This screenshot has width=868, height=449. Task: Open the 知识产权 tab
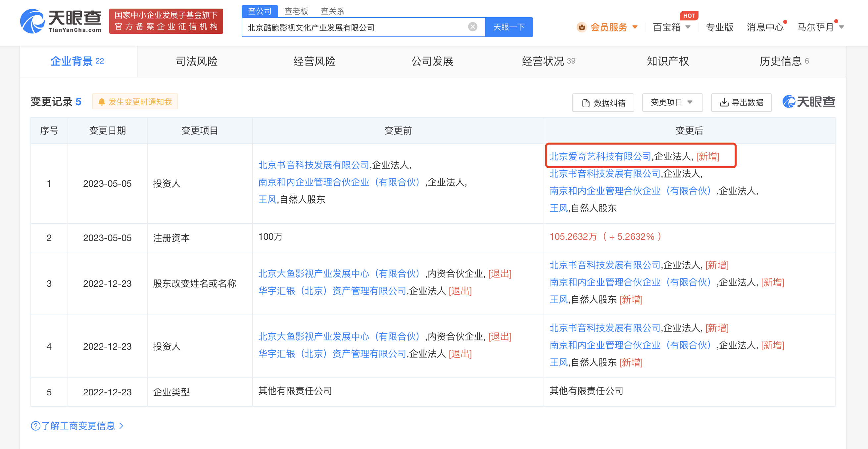coord(667,61)
